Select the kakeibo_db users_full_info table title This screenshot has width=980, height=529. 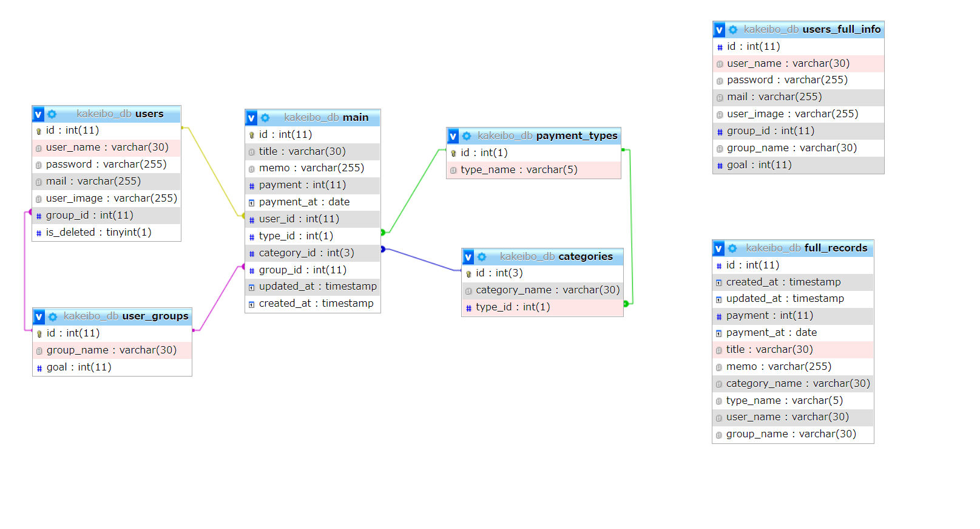(813, 29)
